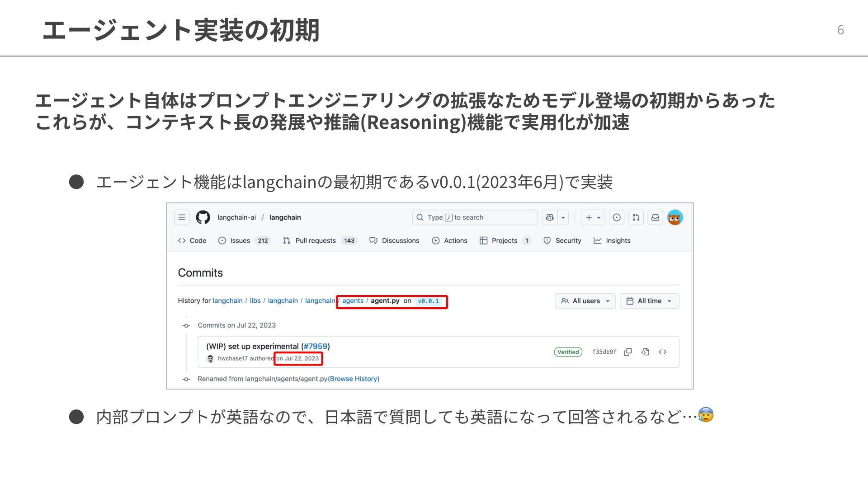Switch to the Issues tab

244,240
